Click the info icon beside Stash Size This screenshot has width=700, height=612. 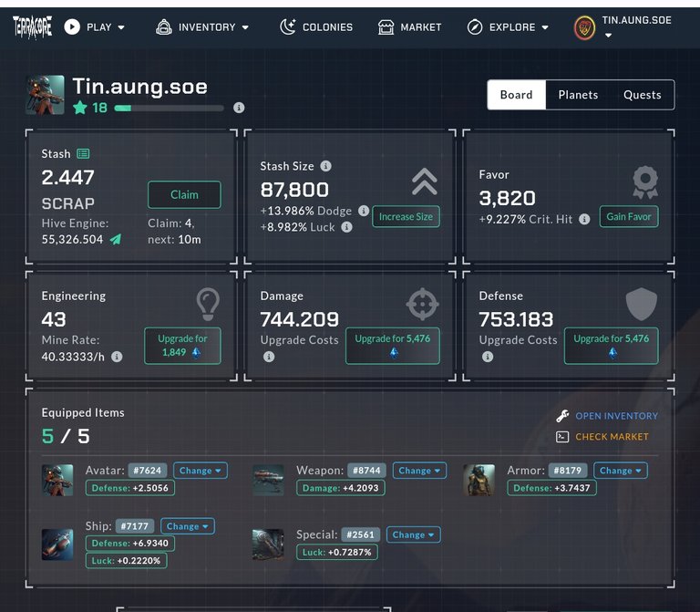click(326, 166)
